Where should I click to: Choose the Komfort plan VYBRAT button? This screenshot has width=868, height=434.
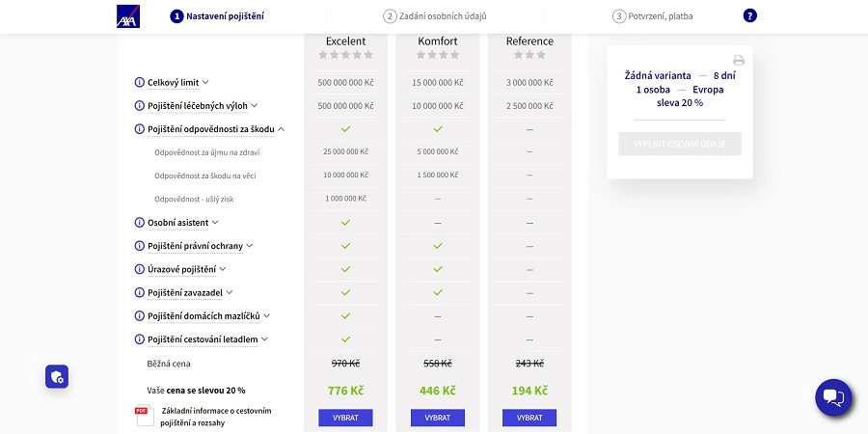(x=437, y=418)
